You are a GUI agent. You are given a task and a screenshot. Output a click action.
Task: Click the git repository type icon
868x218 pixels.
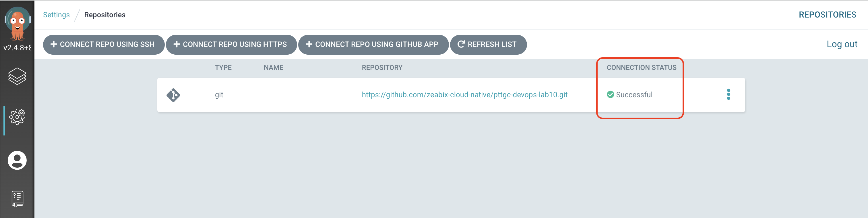click(173, 95)
